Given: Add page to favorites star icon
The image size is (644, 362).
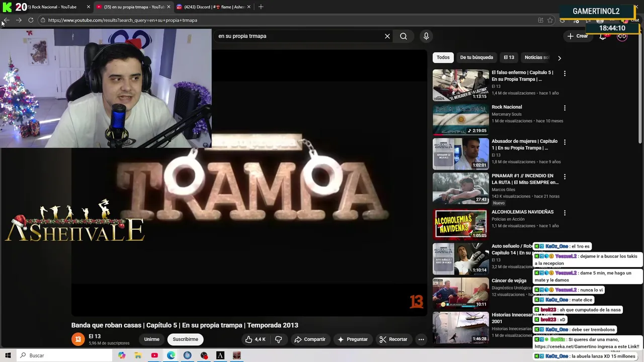Looking at the screenshot, I should coord(550,20).
